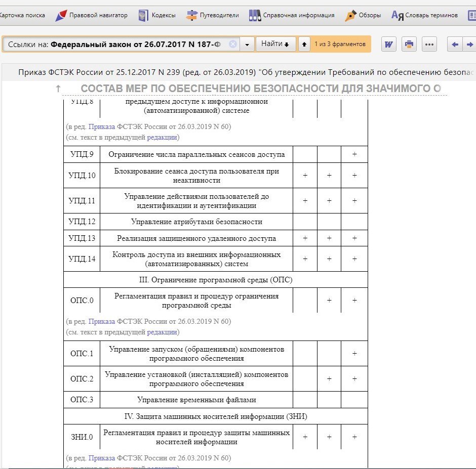The width and height of the screenshot is (476, 469).
Task: Select the УПД.13 cell
Action: pos(82,238)
